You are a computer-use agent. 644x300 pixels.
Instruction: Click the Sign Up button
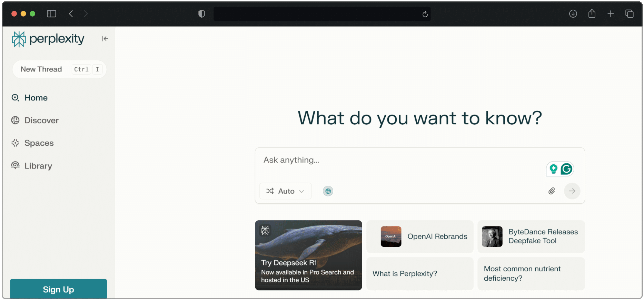tap(58, 289)
